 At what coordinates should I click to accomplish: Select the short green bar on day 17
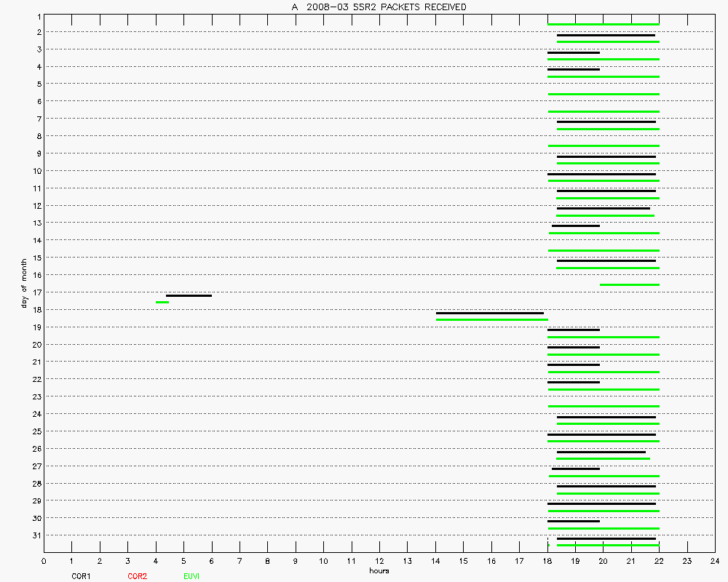pos(162,302)
